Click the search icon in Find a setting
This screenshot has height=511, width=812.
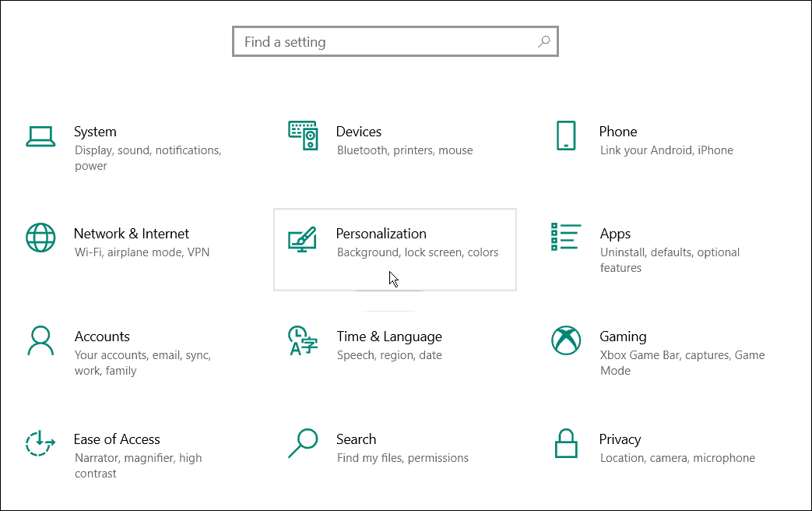[543, 41]
